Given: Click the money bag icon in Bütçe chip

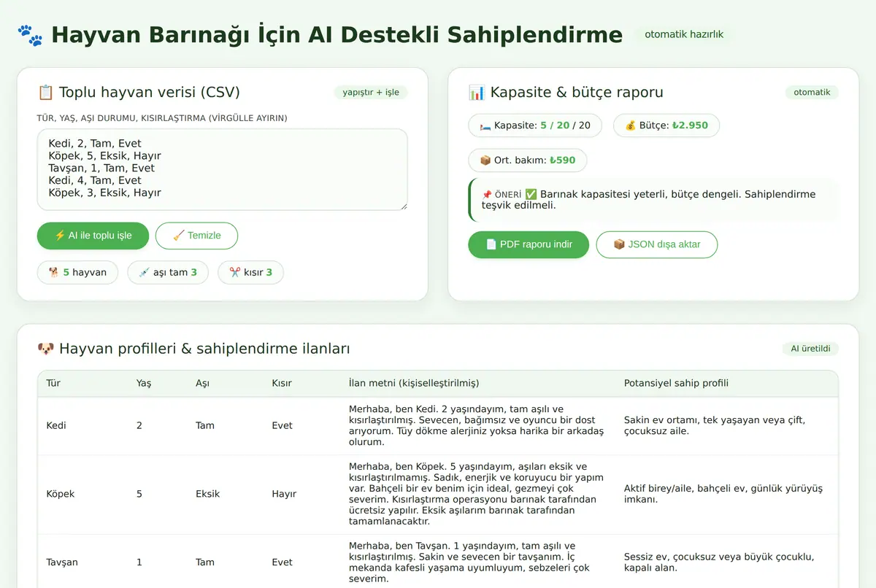Looking at the screenshot, I should [x=631, y=125].
